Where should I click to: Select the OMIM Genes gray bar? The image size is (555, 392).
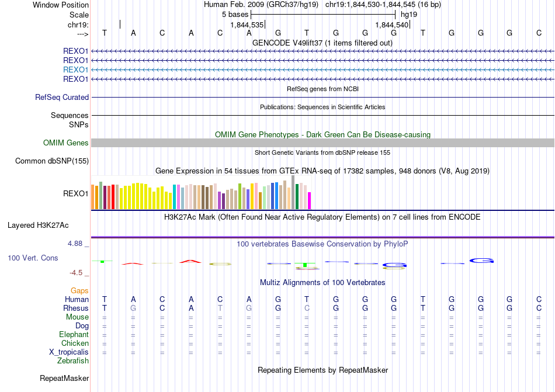point(322,143)
